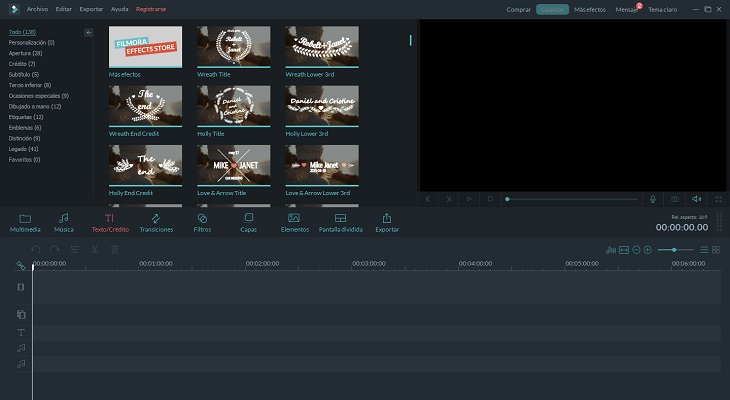Open the Multimedia library
This screenshot has width=730, height=400.
tap(25, 222)
